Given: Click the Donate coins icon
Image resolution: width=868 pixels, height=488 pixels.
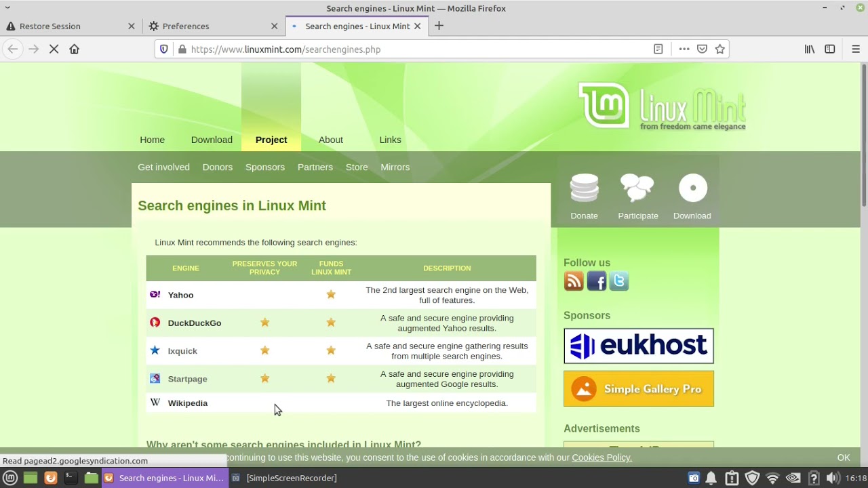Looking at the screenshot, I should coord(584,188).
